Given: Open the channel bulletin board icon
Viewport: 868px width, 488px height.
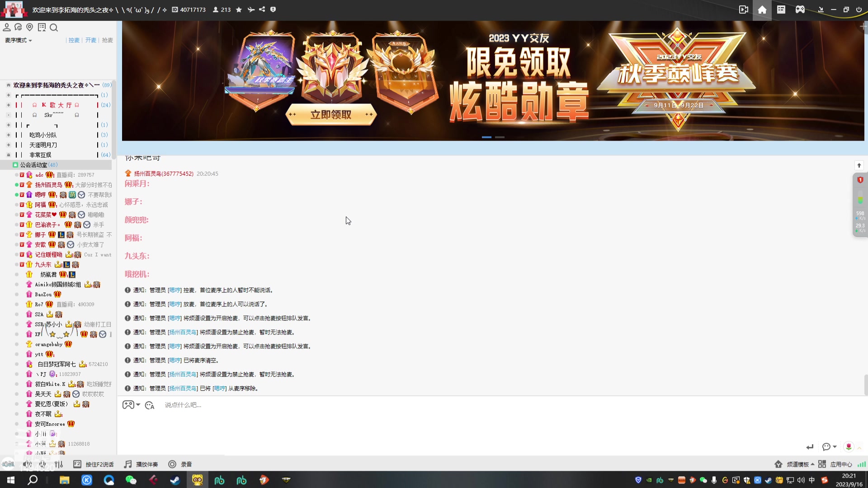Looking at the screenshot, I should (x=42, y=28).
